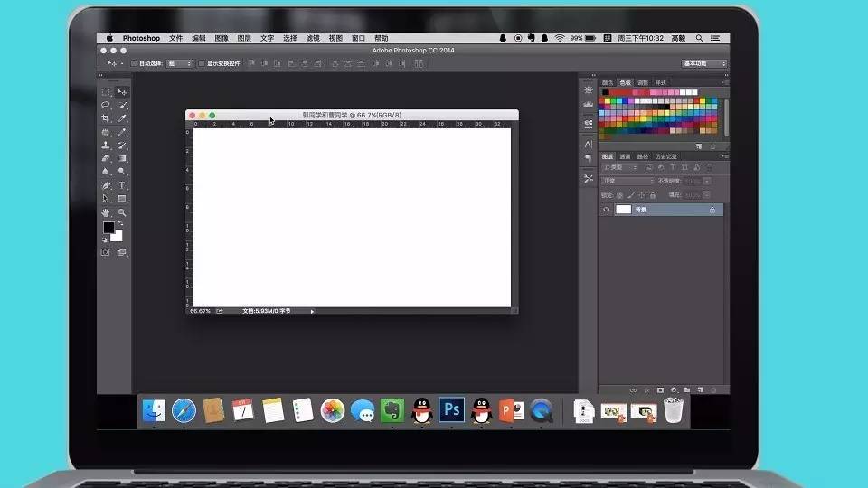
Task: Select the Horizontal Type tool
Action: [122, 185]
